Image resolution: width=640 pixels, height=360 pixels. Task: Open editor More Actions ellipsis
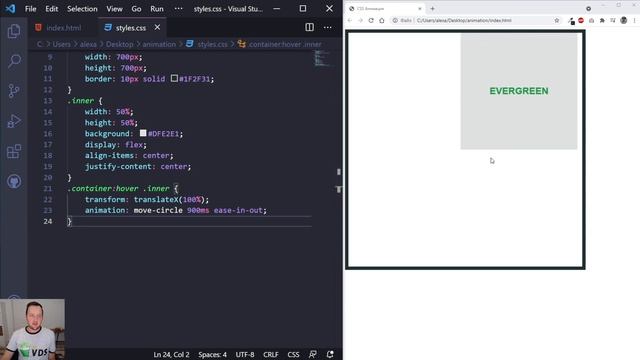pos(327,27)
